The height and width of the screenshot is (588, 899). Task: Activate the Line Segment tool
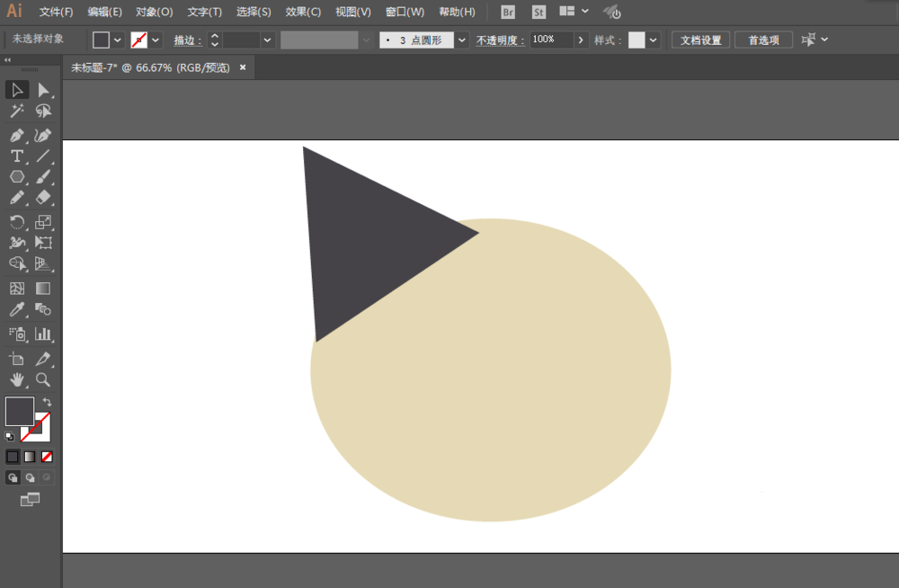tap(43, 156)
